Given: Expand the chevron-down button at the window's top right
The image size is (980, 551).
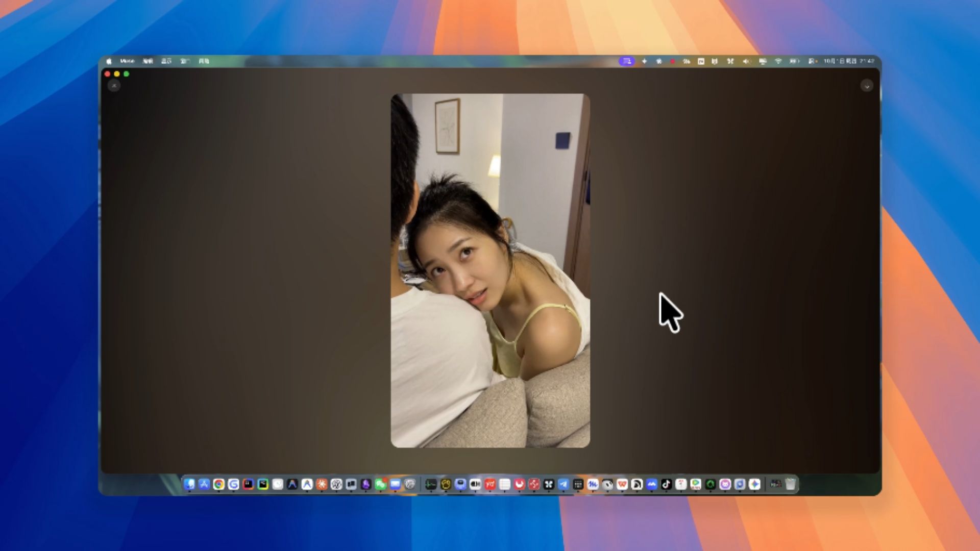Looking at the screenshot, I should pos(866,86).
